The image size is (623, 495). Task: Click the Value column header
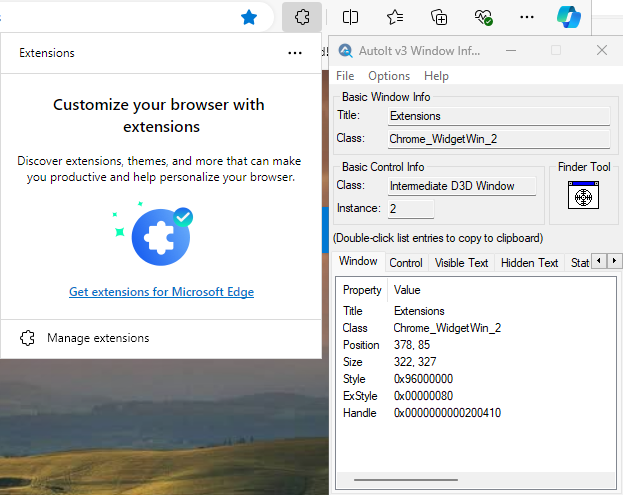pyautogui.click(x=407, y=290)
